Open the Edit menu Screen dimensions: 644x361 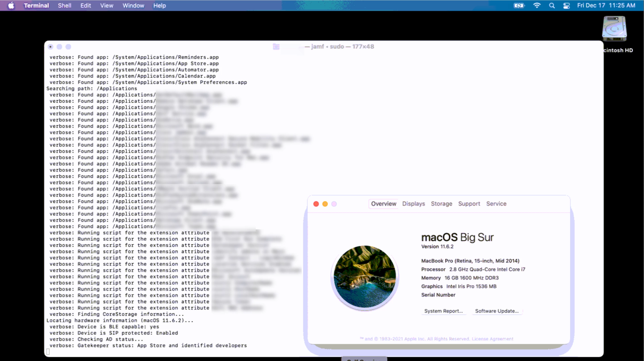pos(86,6)
